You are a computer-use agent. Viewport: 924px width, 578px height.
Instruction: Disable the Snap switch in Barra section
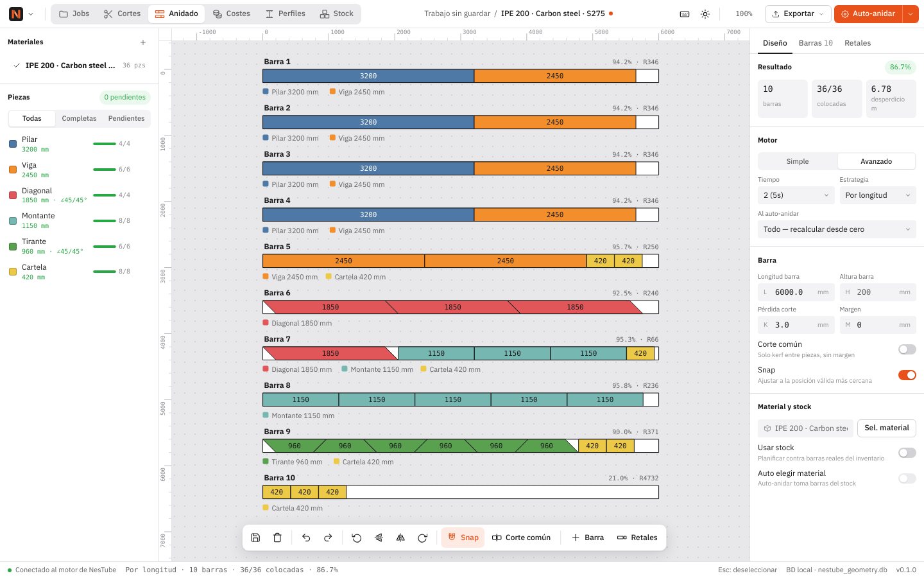click(x=907, y=375)
